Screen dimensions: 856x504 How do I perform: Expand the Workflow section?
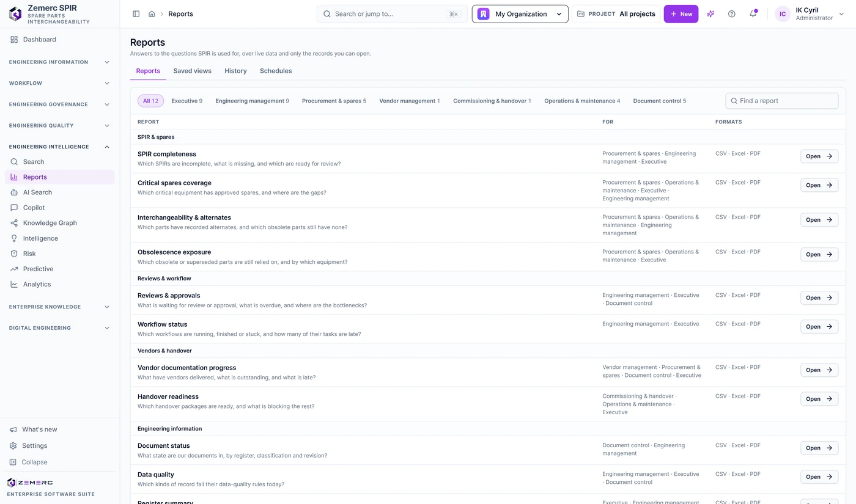pos(60,83)
